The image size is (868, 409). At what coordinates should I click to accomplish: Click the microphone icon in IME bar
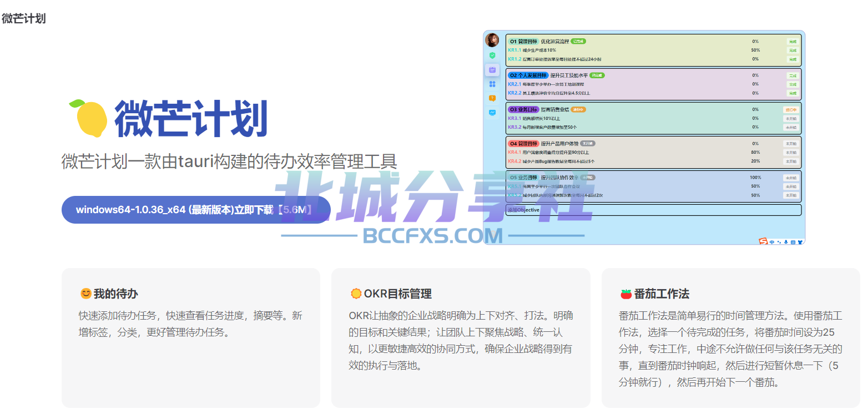[x=786, y=242]
